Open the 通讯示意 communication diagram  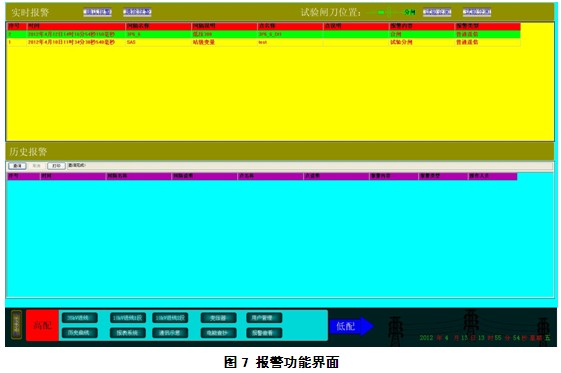tap(170, 333)
